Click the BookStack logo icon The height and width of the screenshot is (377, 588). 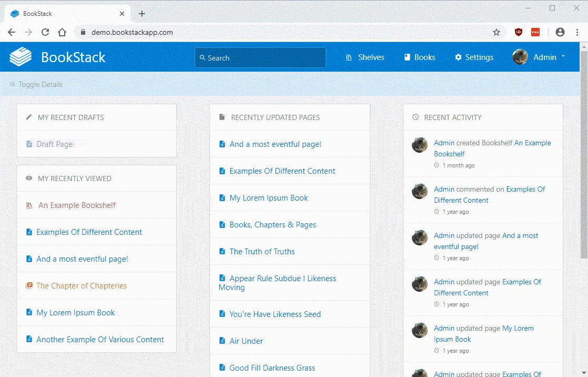(x=21, y=57)
